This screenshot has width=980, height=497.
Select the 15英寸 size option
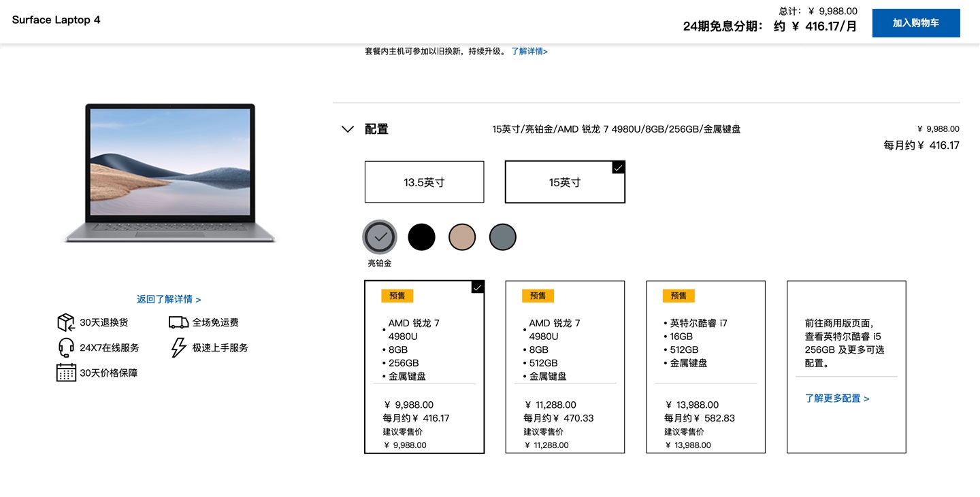pos(565,182)
